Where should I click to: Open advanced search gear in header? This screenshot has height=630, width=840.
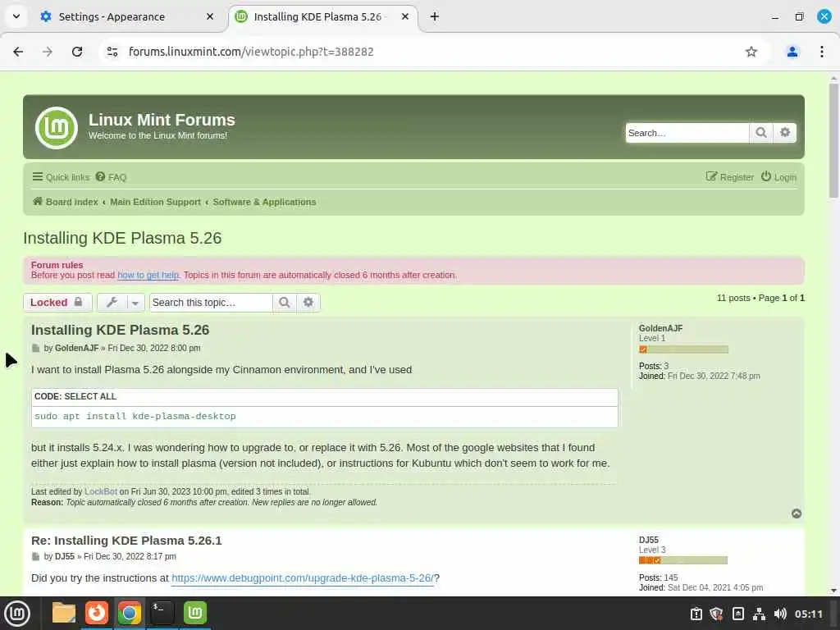click(785, 132)
